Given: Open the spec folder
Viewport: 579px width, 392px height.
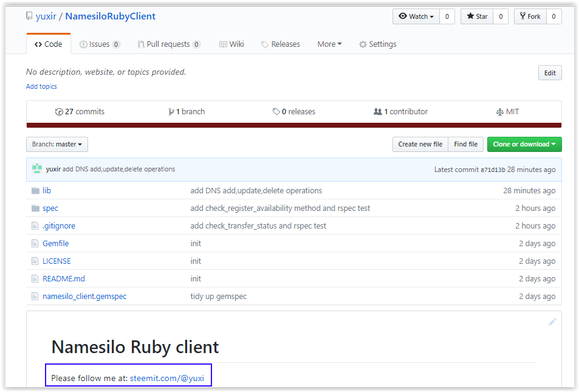Looking at the screenshot, I should tap(50, 208).
